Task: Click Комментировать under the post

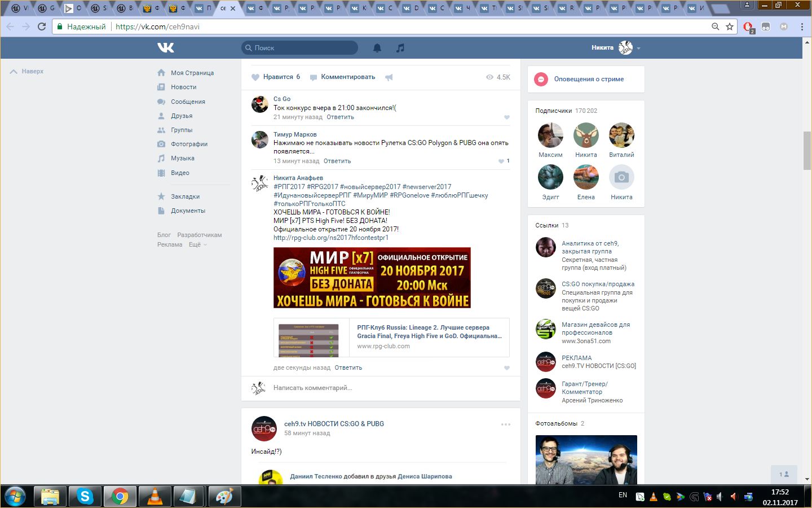Action: pos(342,77)
